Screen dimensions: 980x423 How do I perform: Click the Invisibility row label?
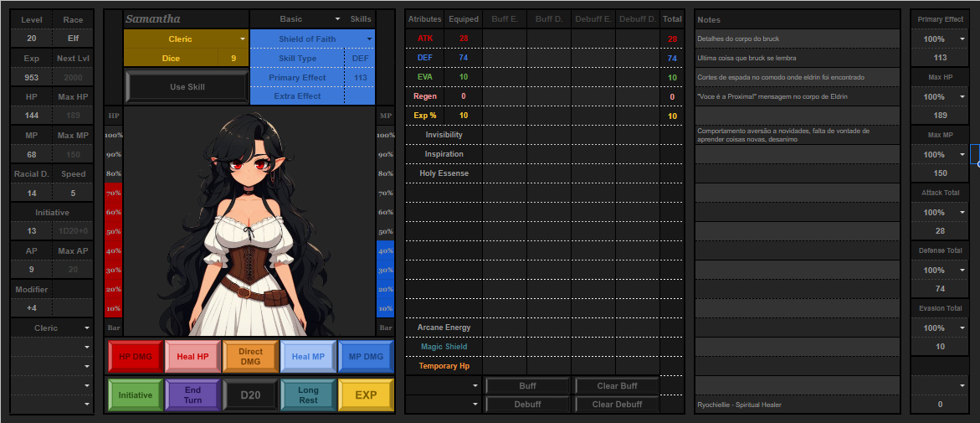[444, 135]
